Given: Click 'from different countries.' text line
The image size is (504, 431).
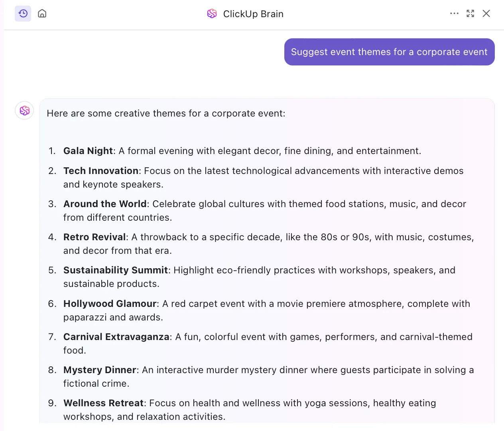Looking at the screenshot, I should point(118,217).
